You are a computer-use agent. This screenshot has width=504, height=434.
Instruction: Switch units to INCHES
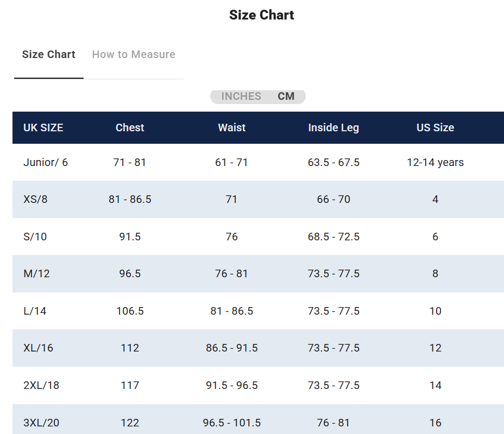pos(241,97)
